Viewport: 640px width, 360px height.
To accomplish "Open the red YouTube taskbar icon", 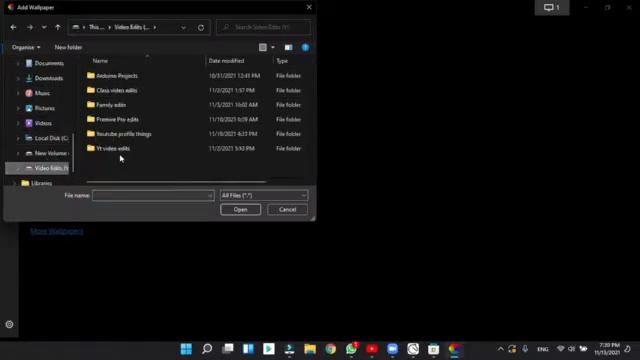I will pyautogui.click(x=372, y=349).
